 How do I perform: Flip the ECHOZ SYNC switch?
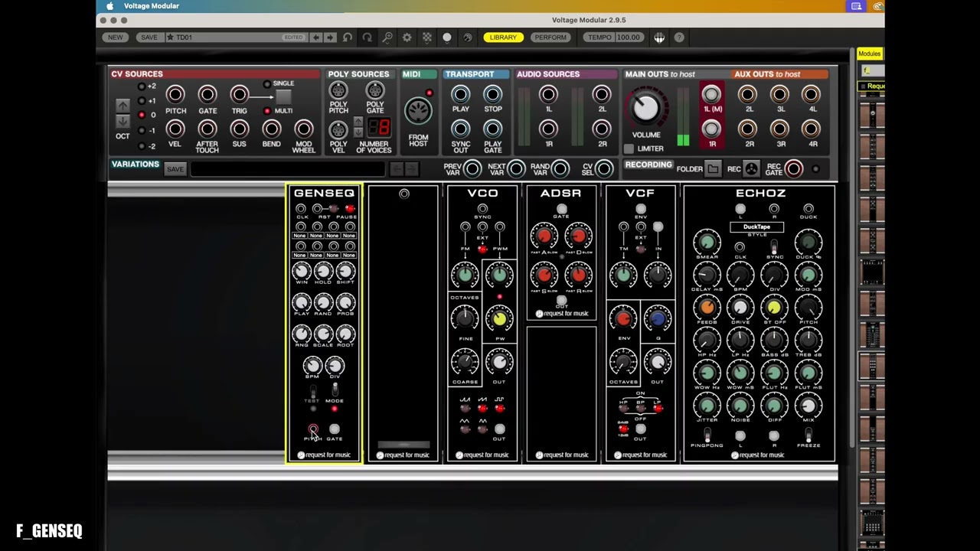774,246
